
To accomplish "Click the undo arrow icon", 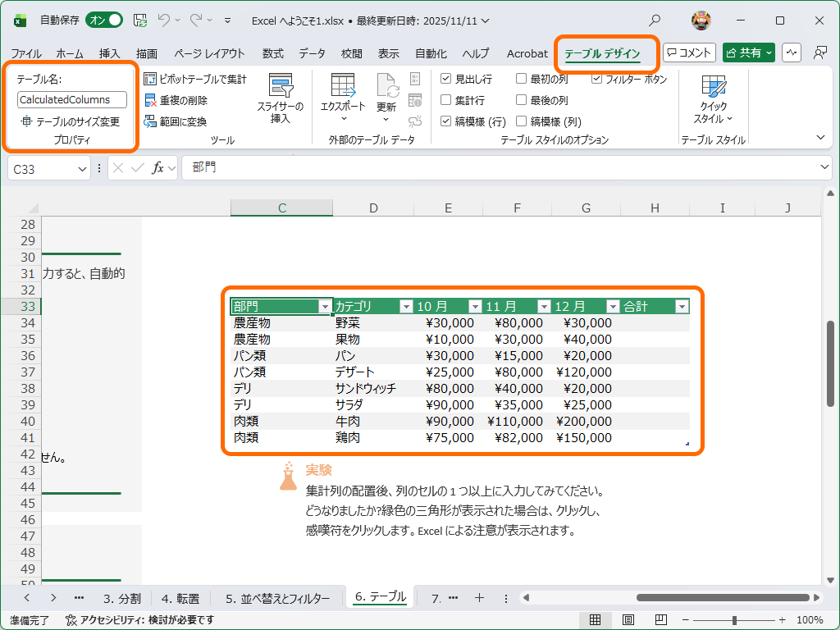I will (164, 21).
